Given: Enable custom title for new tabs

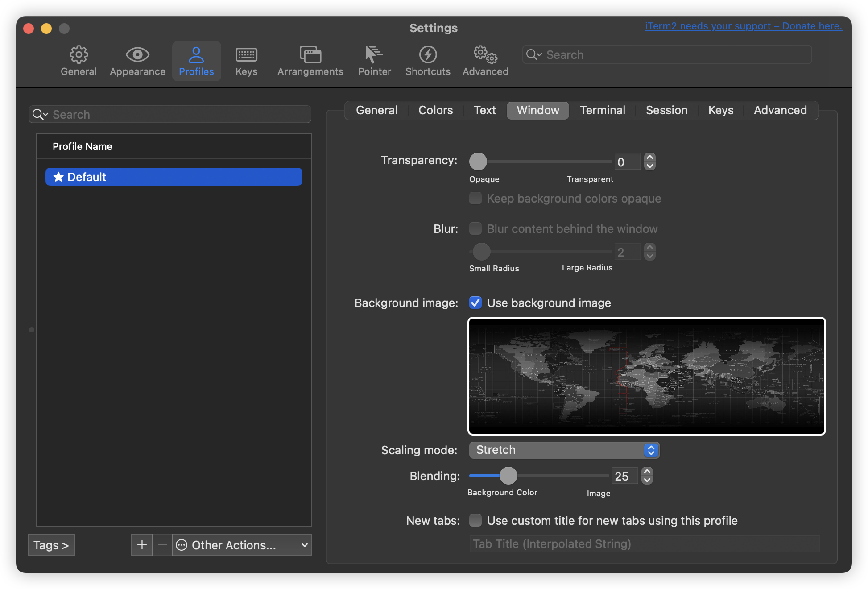Looking at the screenshot, I should pos(475,520).
